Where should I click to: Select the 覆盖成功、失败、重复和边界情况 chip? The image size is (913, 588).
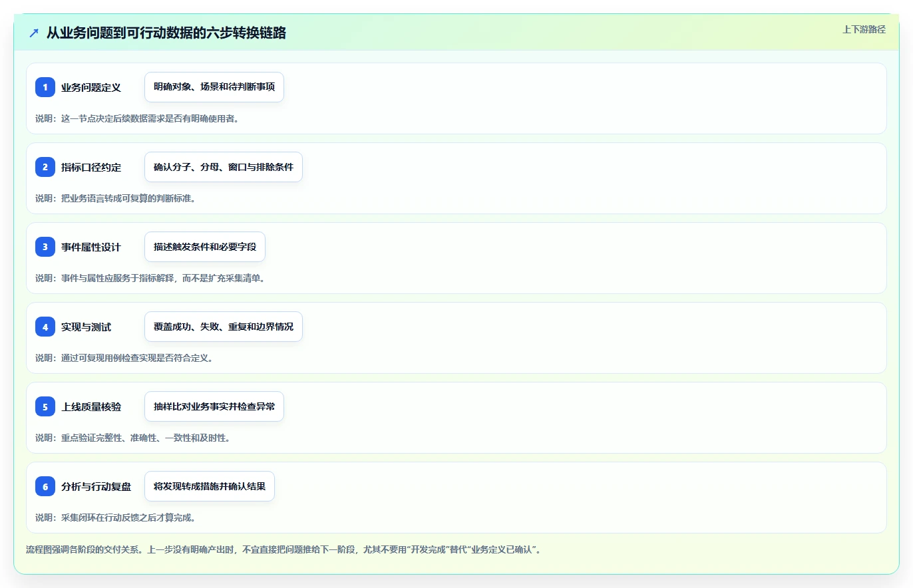[x=224, y=327]
